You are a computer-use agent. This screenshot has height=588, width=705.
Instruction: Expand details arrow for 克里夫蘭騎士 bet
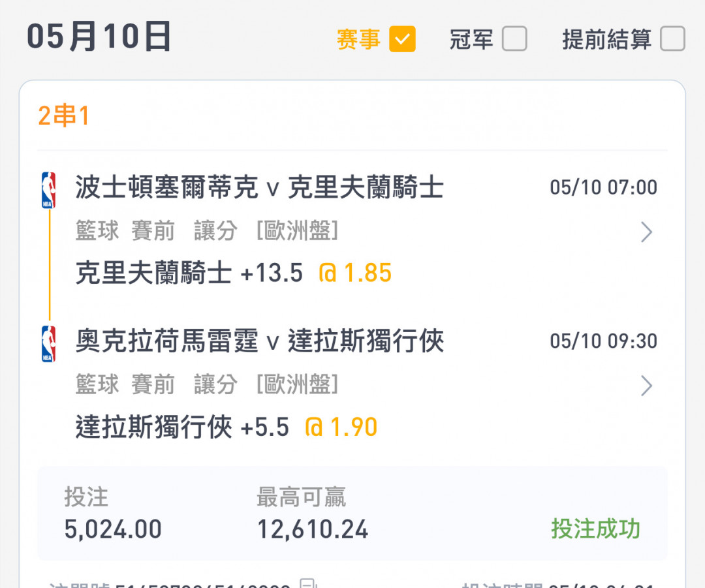646,232
